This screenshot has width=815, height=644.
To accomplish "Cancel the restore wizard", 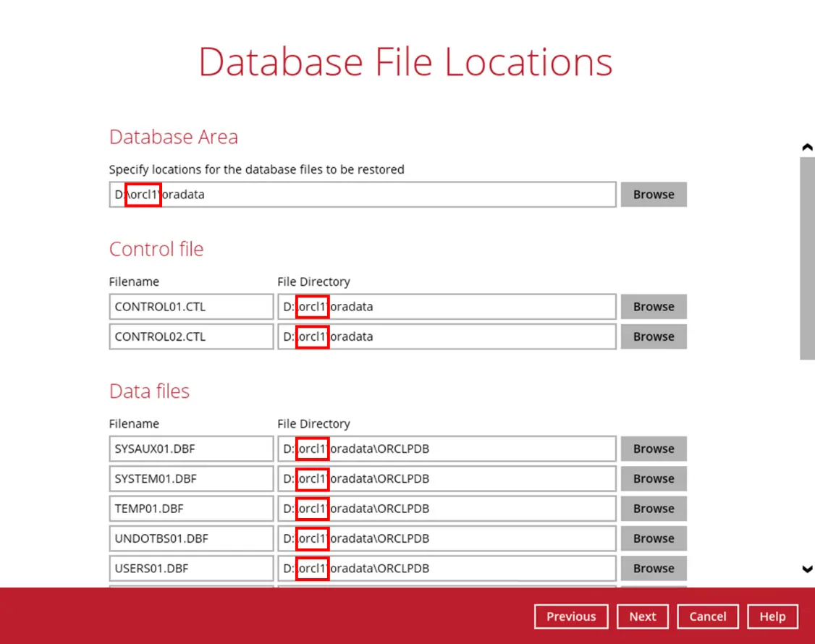I will (x=707, y=616).
